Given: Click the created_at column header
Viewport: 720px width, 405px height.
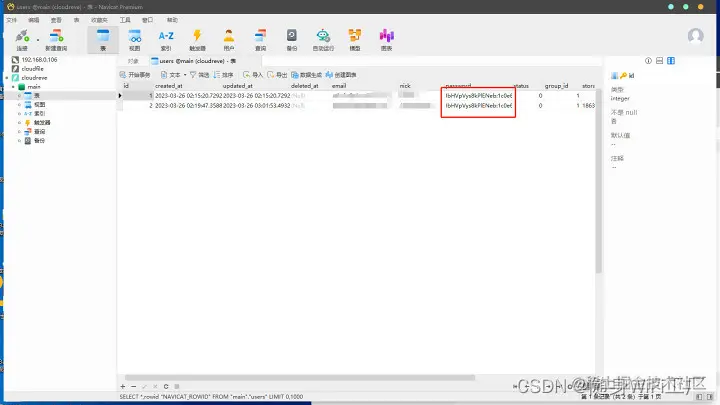Looking at the screenshot, I should (x=169, y=86).
